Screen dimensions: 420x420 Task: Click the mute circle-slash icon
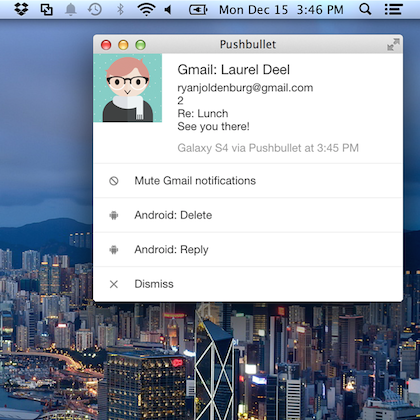(x=114, y=181)
